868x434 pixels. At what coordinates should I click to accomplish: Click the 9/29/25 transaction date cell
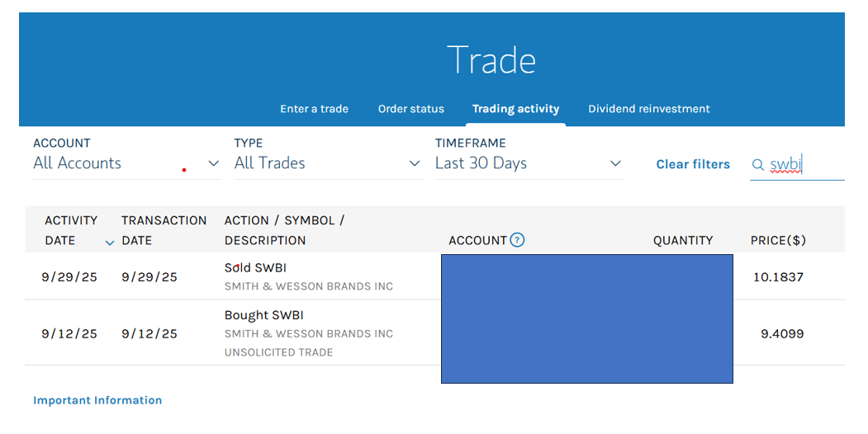[149, 277]
